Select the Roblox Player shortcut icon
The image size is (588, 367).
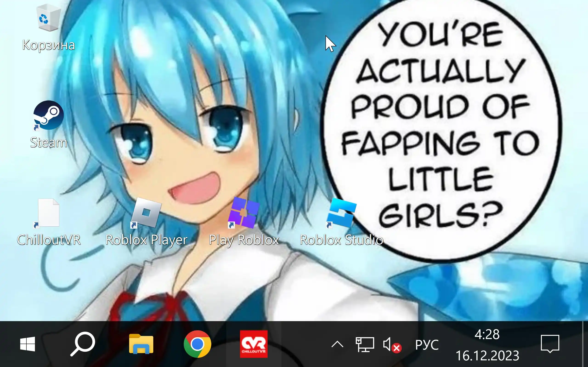(146, 213)
